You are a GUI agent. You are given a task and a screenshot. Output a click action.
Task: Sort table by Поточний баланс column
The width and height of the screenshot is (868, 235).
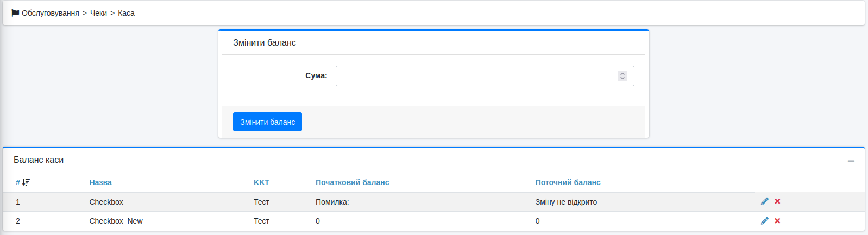(x=568, y=182)
